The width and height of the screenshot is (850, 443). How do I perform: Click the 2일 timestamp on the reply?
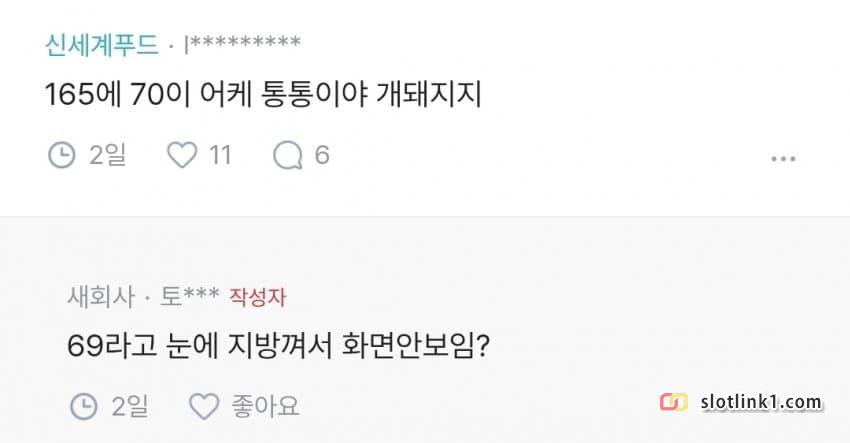click(x=129, y=406)
